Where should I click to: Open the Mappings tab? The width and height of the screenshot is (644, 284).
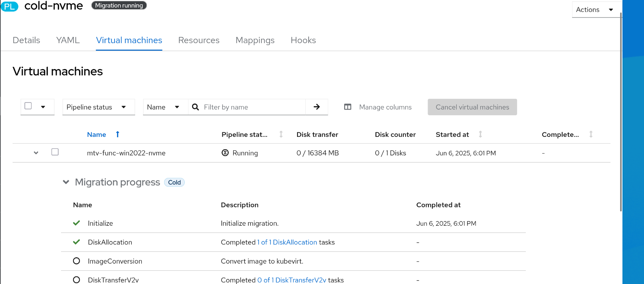255,40
